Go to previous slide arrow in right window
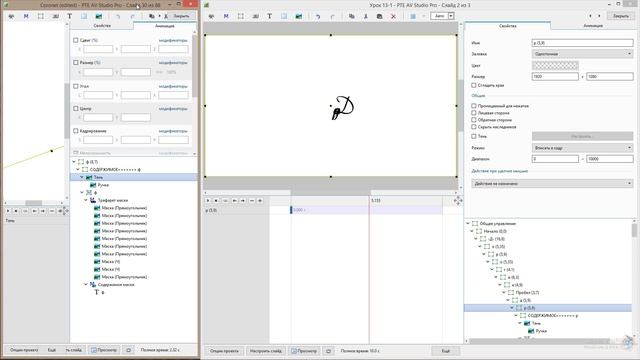Viewport: 640px width, 360px height. 590,16
